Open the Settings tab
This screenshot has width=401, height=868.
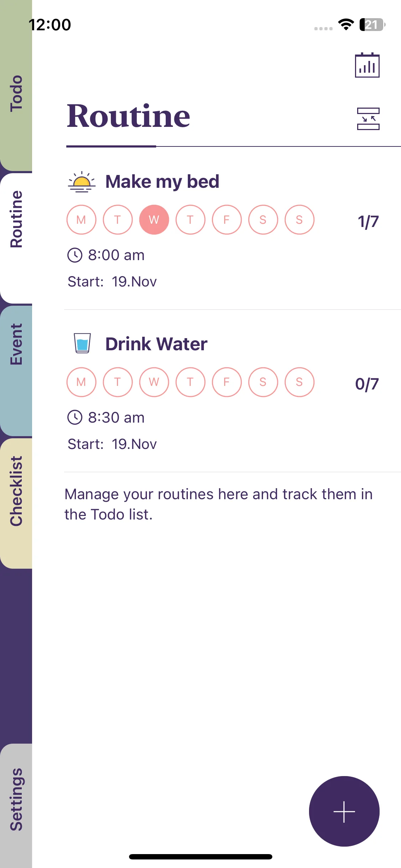(16, 799)
